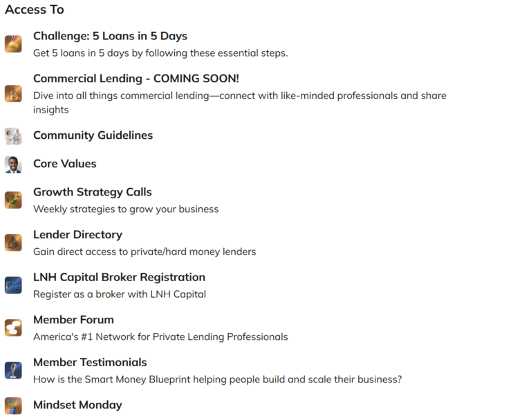Open LNH Capital Broker Registration
The height and width of the screenshot is (420, 531).
pos(119,277)
